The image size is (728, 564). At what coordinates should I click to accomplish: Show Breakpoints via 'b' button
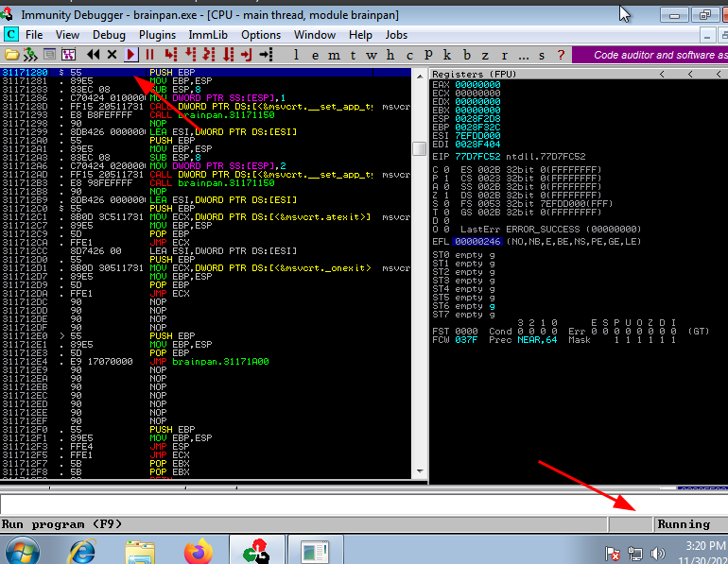[467, 55]
